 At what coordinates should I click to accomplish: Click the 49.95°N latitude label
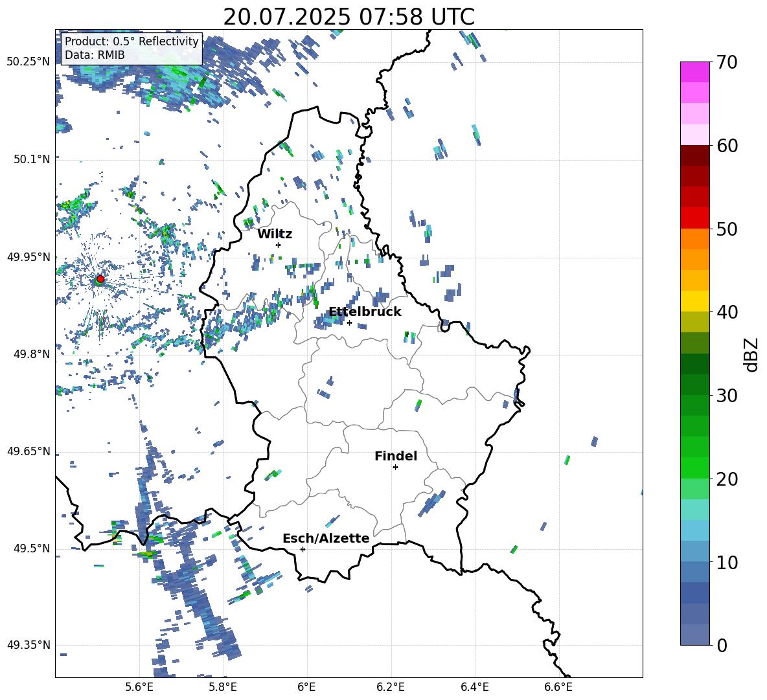pyautogui.click(x=29, y=256)
